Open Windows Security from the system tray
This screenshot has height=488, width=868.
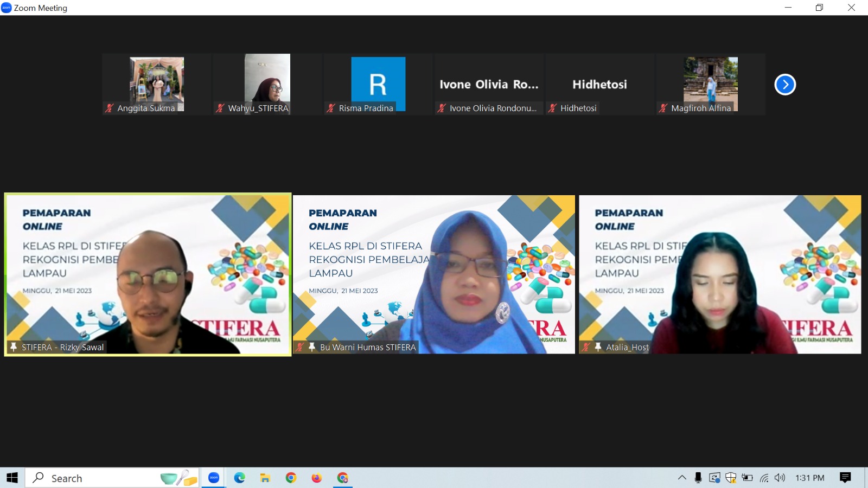[x=731, y=478]
